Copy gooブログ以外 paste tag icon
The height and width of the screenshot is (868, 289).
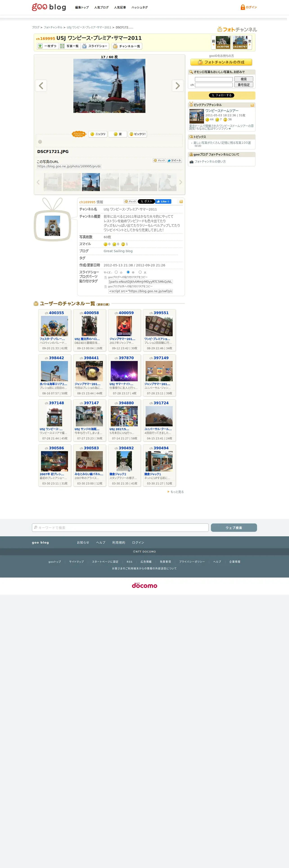(105, 287)
